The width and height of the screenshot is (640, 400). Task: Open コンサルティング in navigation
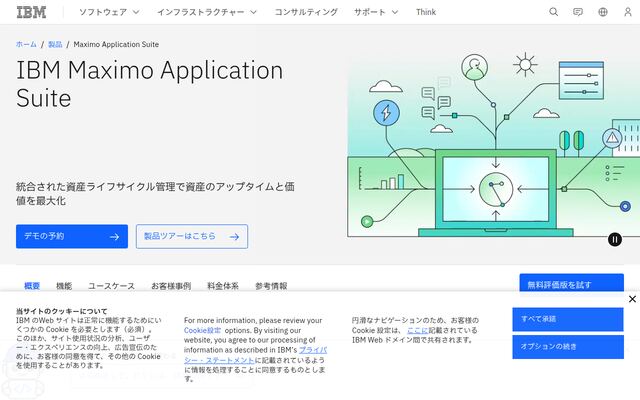pyautogui.click(x=306, y=12)
